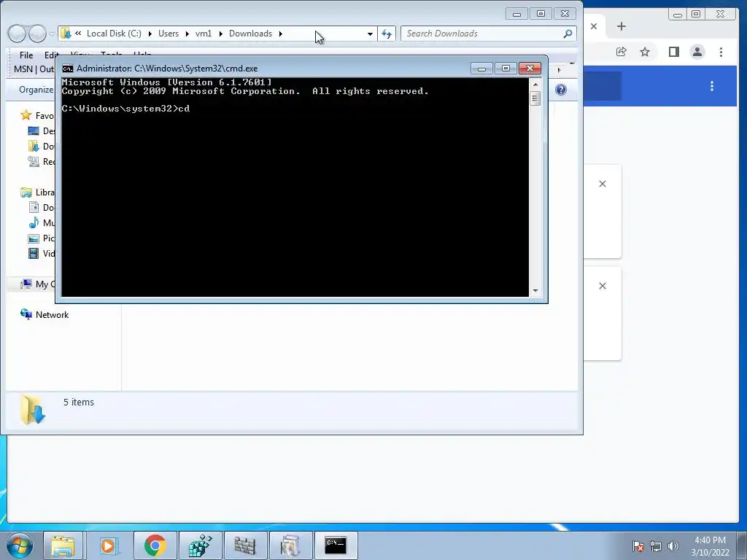The height and width of the screenshot is (560, 747).
Task: Click the Search Downloads field
Action: pos(488,34)
